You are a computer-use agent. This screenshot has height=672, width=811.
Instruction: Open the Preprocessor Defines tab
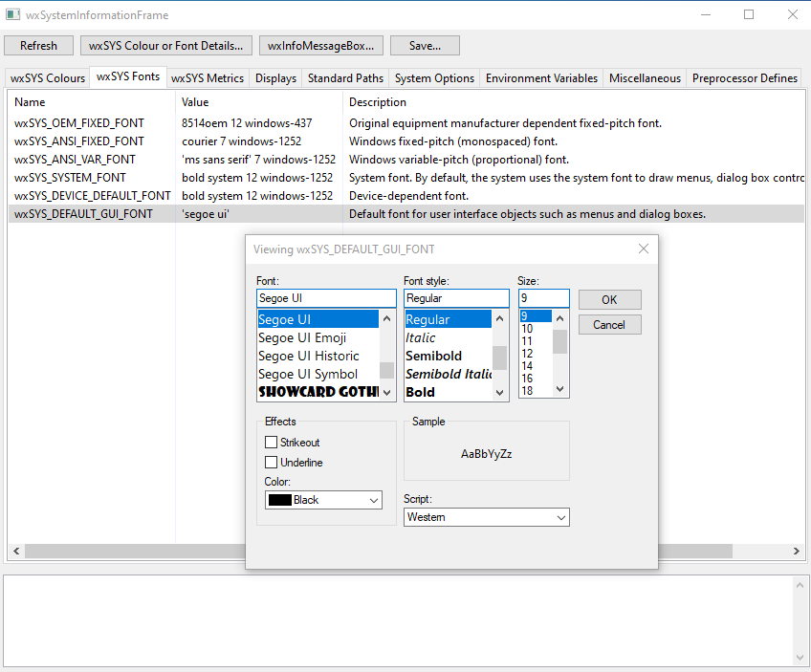coord(745,78)
